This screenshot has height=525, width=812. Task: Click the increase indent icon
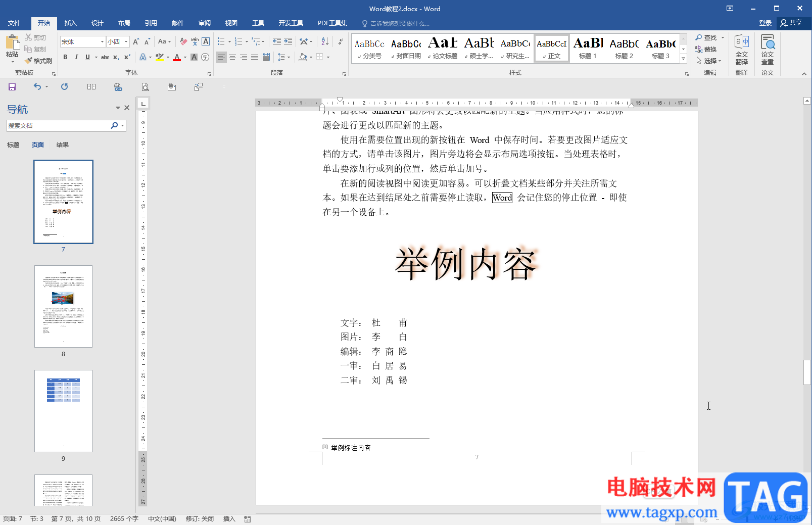click(288, 41)
